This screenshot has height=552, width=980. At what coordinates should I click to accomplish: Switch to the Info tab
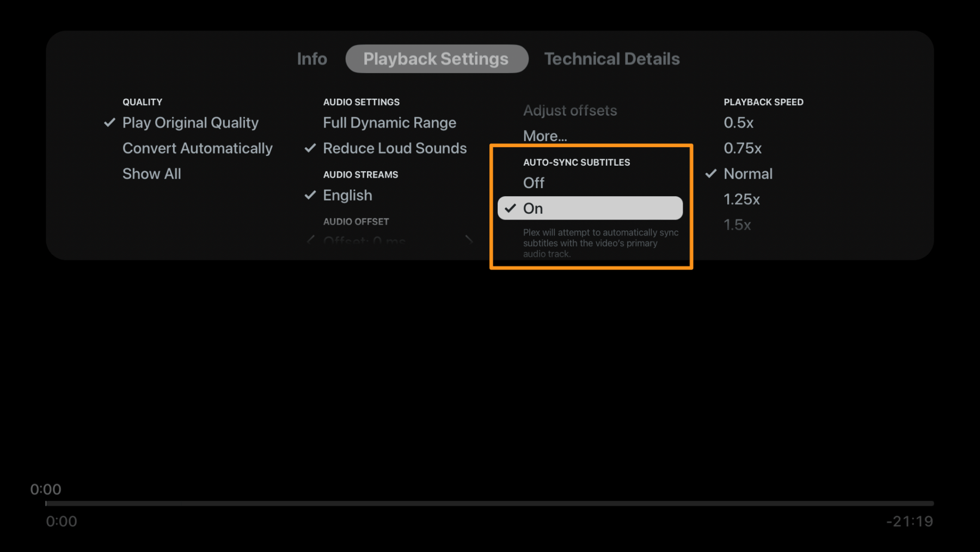(x=311, y=58)
